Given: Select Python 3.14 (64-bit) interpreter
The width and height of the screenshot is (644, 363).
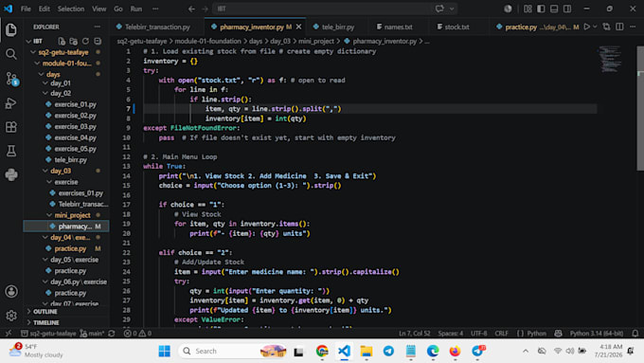Looking at the screenshot, I should [x=596, y=334].
